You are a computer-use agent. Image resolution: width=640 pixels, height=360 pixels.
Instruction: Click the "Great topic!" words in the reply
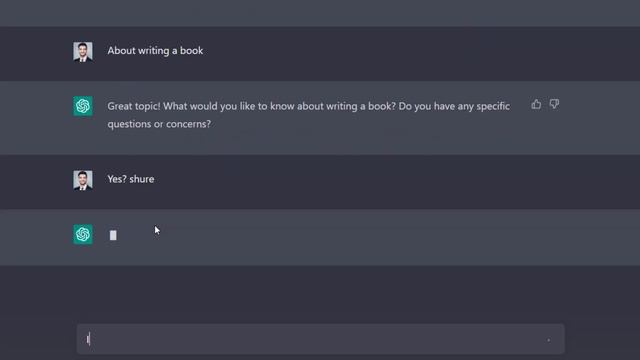[x=134, y=106]
